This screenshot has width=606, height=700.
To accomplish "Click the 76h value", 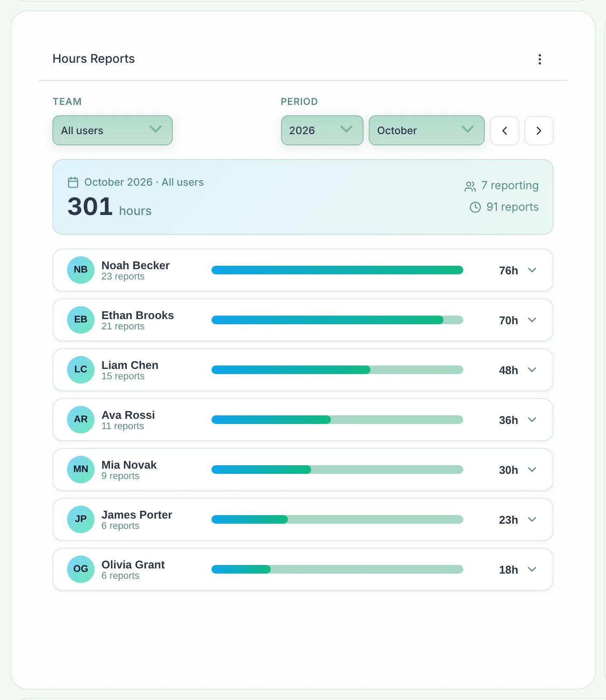I will click(508, 270).
